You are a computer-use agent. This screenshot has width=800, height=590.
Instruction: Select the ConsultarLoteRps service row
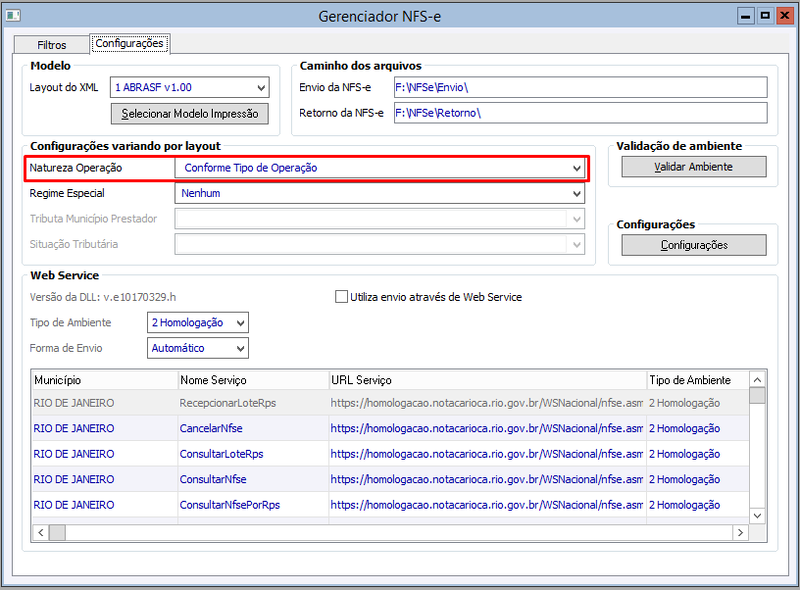coord(390,454)
